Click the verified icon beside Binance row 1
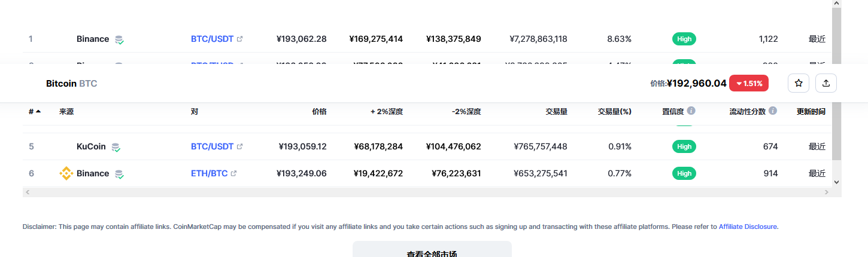The height and width of the screenshot is (257, 868). 119,39
